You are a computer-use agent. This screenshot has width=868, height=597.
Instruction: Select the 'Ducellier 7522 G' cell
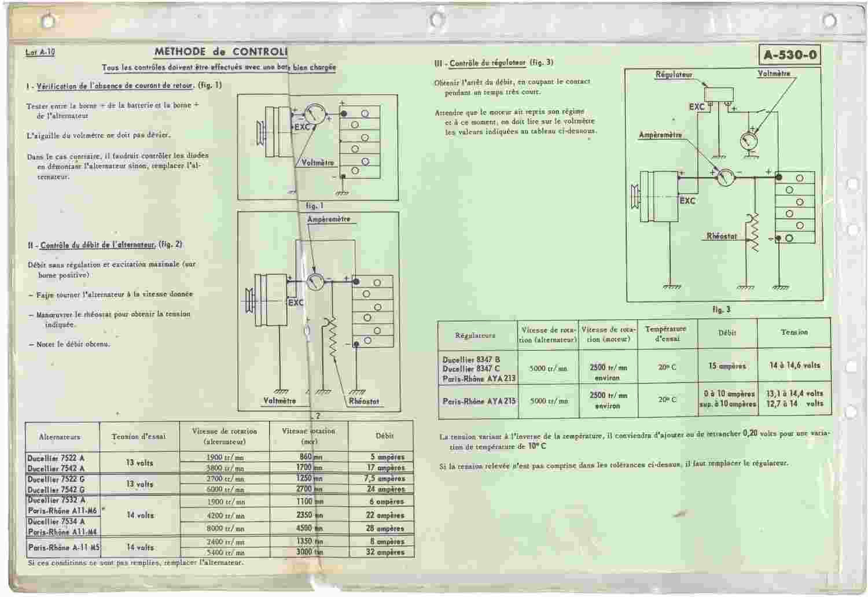coord(56,479)
